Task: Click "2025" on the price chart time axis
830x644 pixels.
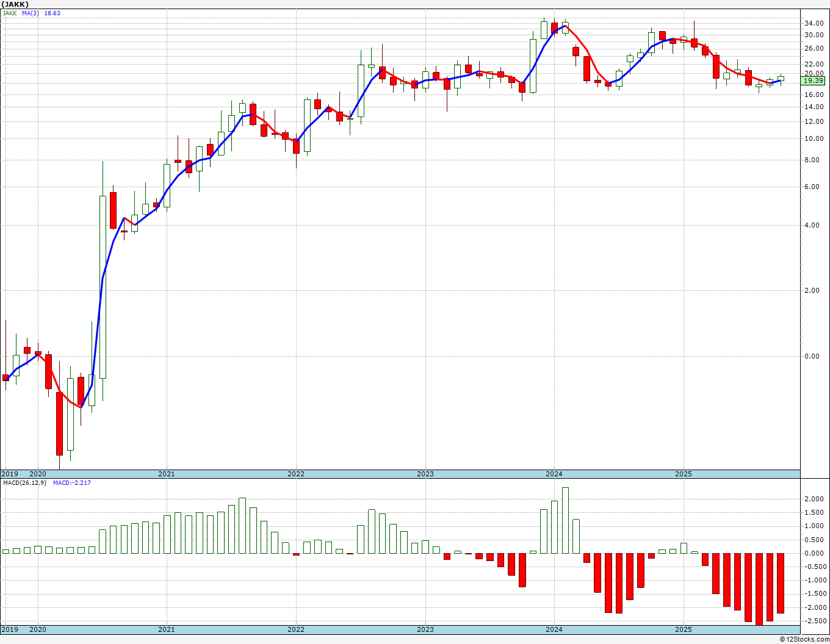Action: [x=684, y=474]
